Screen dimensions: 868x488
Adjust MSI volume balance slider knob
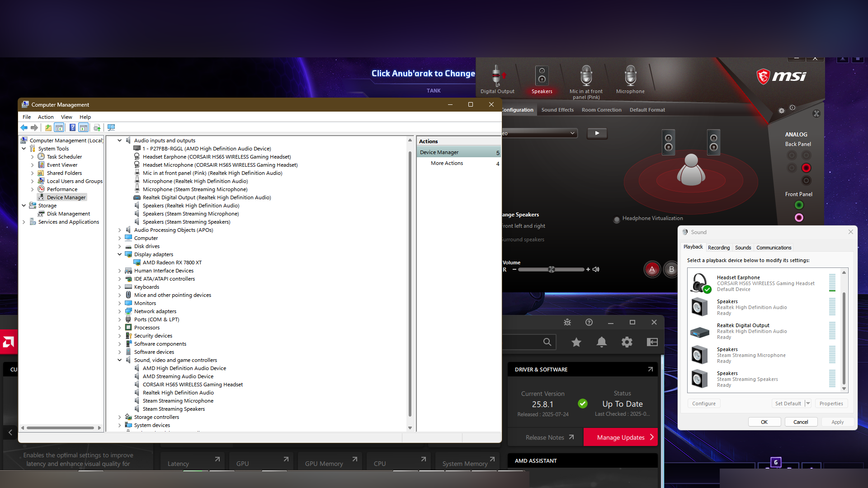pos(552,269)
